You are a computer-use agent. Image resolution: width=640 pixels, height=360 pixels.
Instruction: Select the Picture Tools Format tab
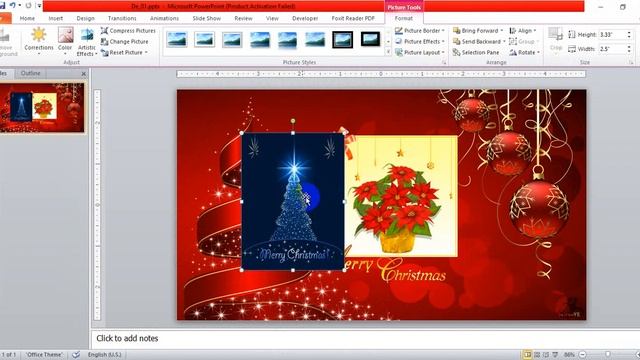[x=404, y=18]
